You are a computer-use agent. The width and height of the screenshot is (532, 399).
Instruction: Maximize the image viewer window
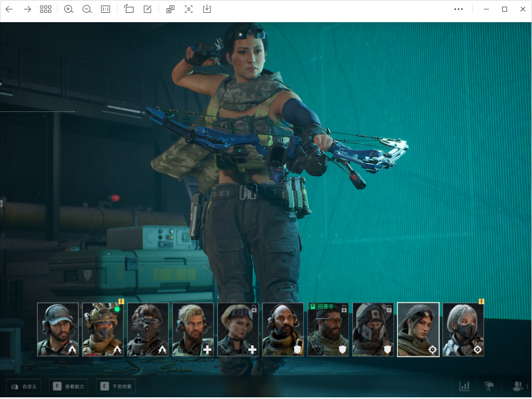click(504, 9)
